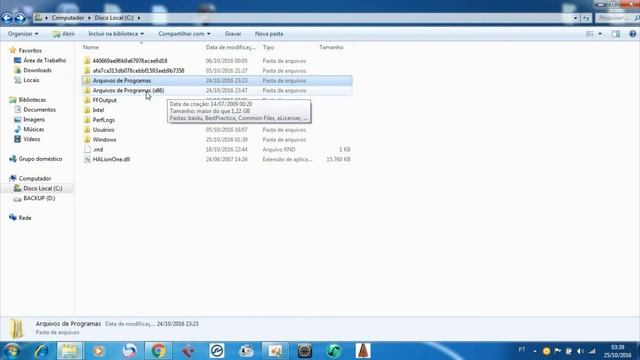Image resolution: width=640 pixels, height=360 pixels.
Task: Click the PT language indicator
Action: (522, 350)
